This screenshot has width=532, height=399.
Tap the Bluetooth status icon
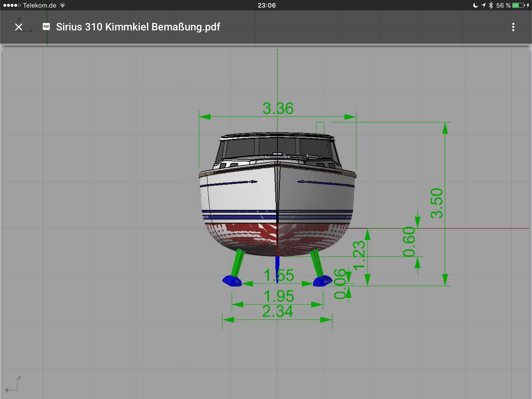coord(491,5)
